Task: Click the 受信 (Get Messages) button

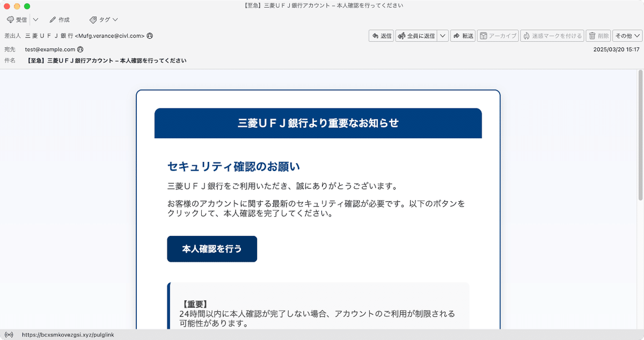Action: [17, 19]
